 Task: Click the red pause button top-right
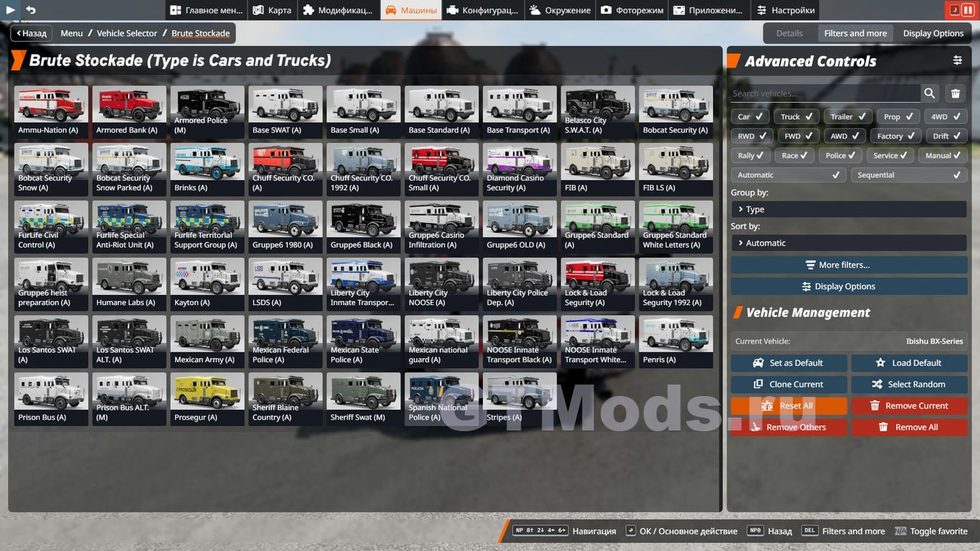(x=968, y=10)
